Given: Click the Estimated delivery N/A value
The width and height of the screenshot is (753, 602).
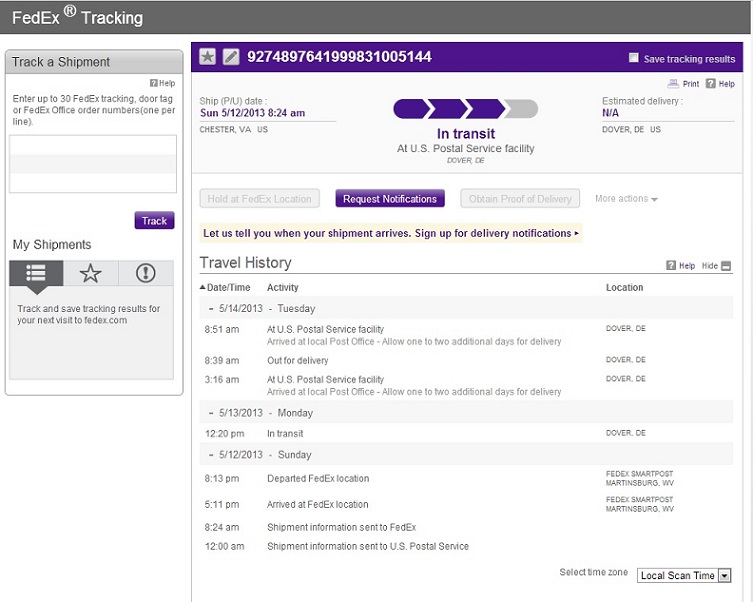Looking at the screenshot, I should (x=610, y=113).
